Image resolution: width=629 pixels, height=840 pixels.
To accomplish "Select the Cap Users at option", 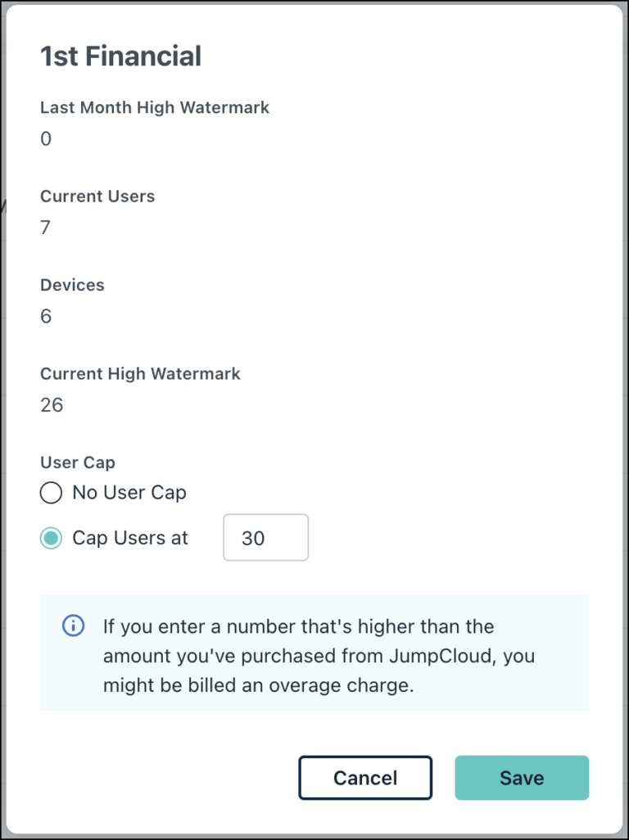I will tap(51, 538).
